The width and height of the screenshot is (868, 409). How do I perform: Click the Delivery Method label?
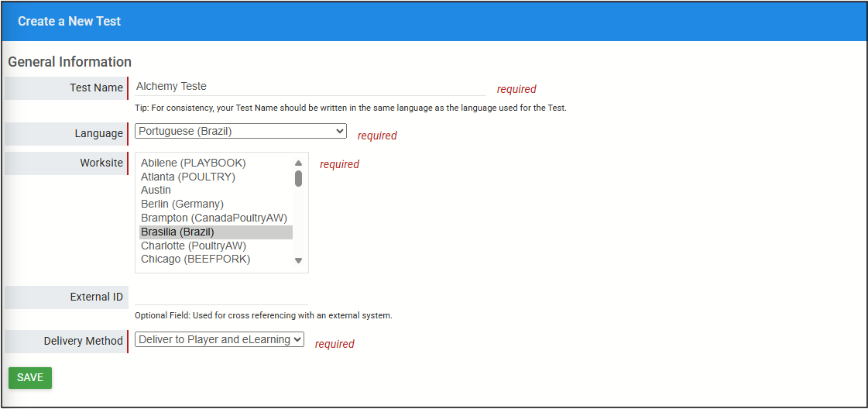click(83, 341)
